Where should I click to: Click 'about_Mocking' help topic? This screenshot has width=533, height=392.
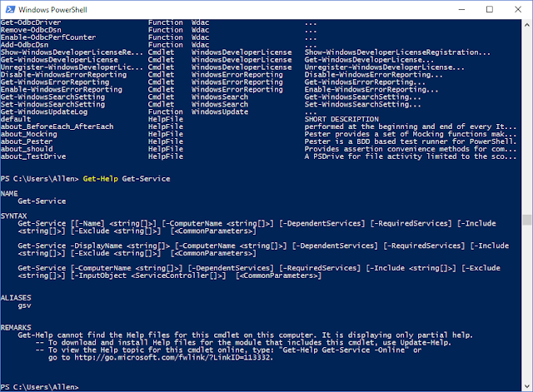click(28, 134)
